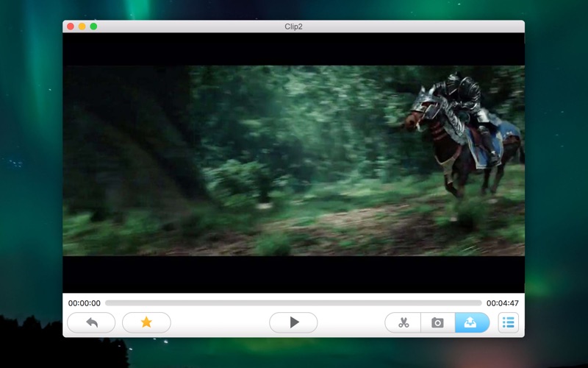Mark clip with the star favorite button
588x368 pixels.
pos(146,322)
